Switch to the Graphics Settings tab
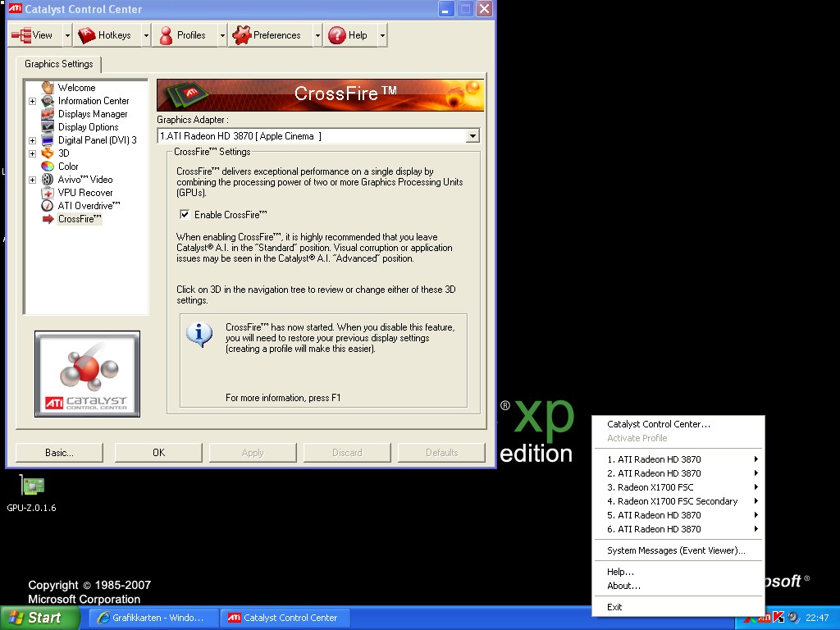 (59, 64)
